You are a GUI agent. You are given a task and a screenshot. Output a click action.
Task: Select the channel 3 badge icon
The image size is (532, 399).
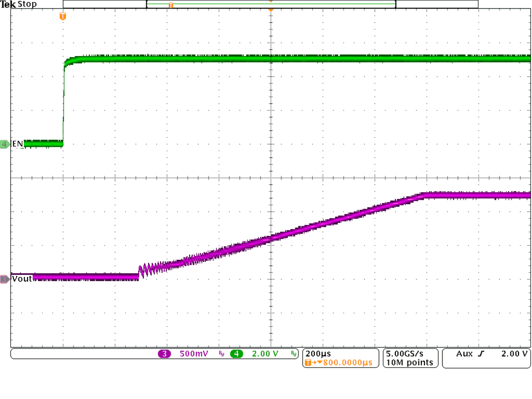pyautogui.click(x=164, y=353)
